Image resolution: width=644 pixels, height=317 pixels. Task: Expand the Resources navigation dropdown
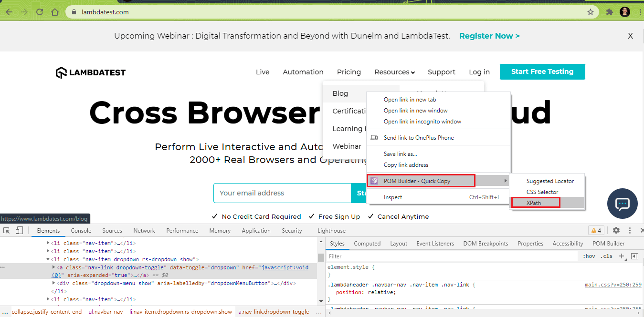(x=394, y=72)
